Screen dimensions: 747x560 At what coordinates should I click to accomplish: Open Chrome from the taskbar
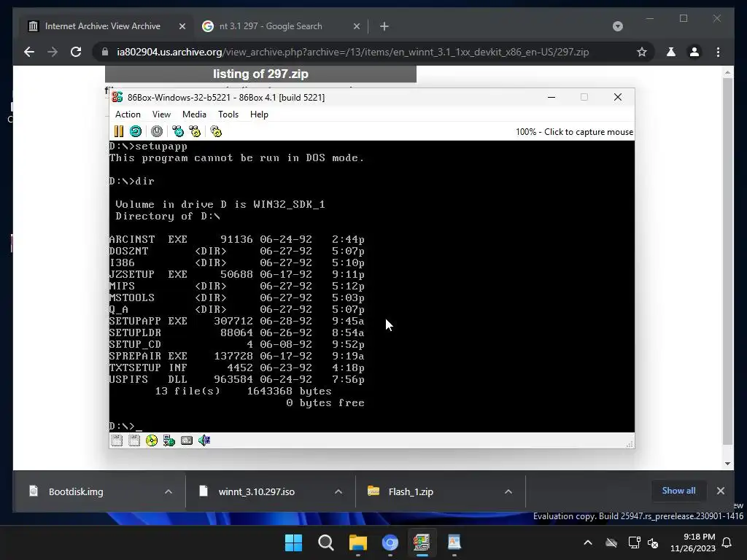(390, 542)
